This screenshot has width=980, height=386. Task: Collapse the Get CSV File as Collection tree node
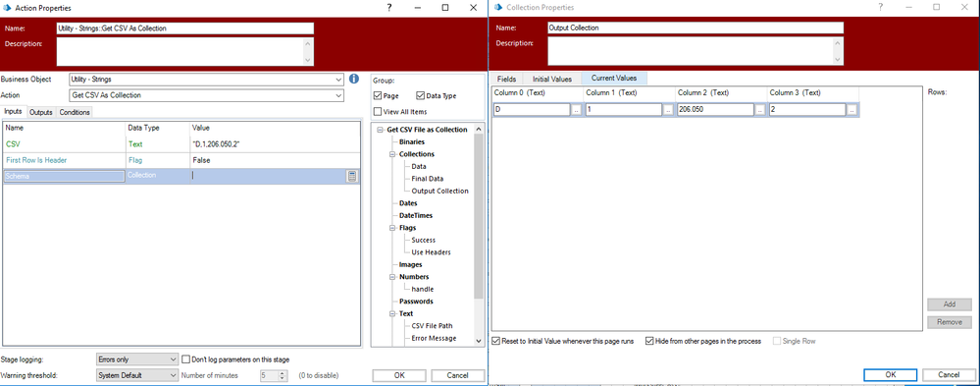(x=380, y=130)
